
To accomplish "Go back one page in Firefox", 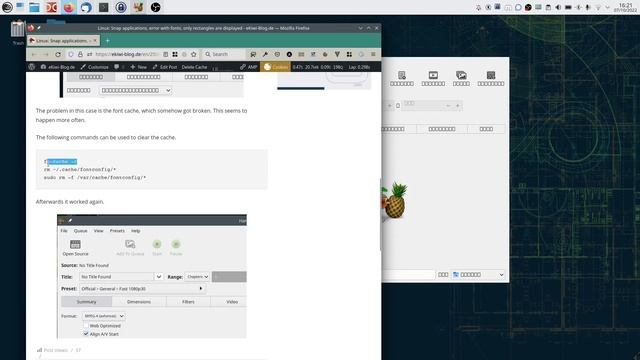I will coord(34,54).
